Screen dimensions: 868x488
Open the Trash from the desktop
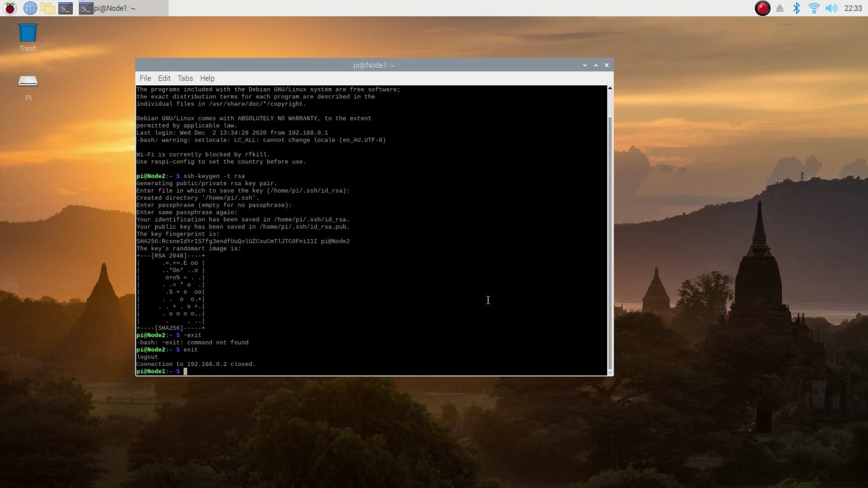coord(27,34)
